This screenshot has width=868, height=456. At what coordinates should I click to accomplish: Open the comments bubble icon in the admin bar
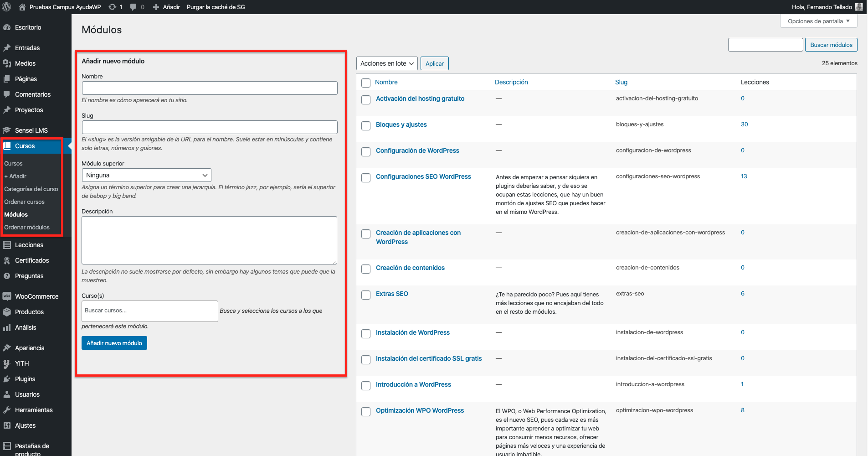[x=134, y=7]
